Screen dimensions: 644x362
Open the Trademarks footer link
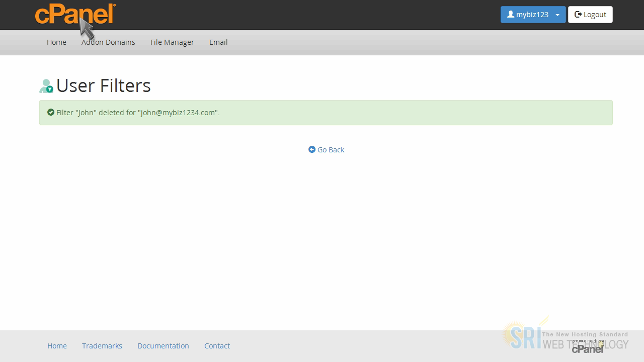pyautogui.click(x=102, y=346)
